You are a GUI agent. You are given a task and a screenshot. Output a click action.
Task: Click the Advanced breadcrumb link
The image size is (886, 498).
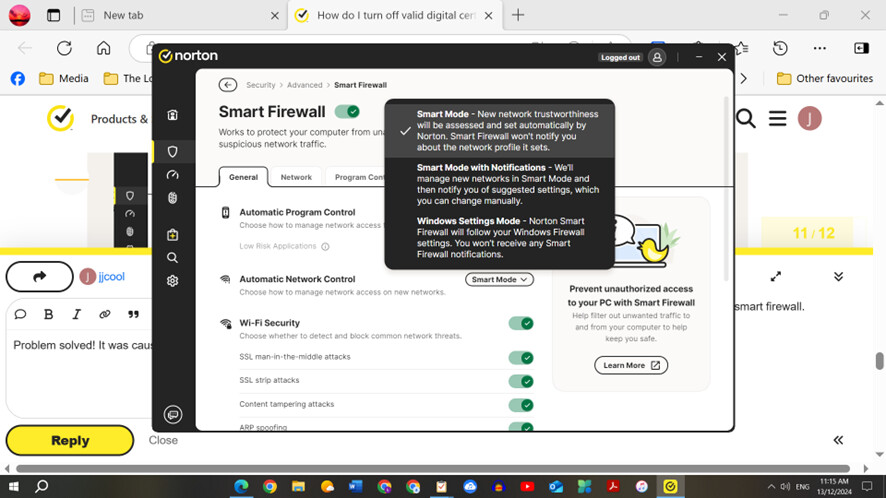305,86
